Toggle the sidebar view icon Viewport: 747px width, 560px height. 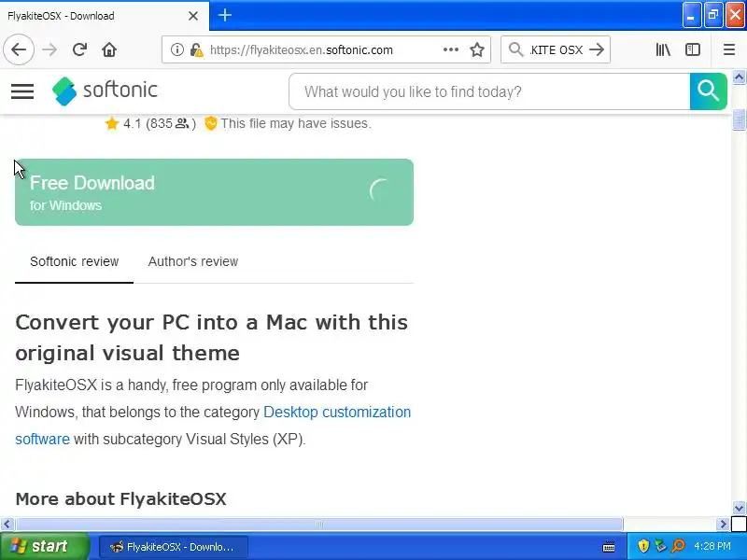[692, 49]
